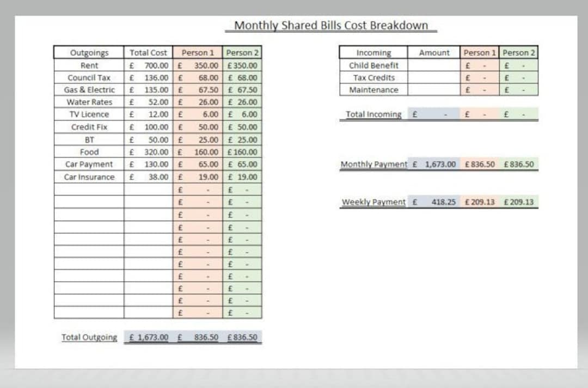588x388 pixels.
Task: Click the Maintenance amount input cell
Action: click(x=434, y=90)
